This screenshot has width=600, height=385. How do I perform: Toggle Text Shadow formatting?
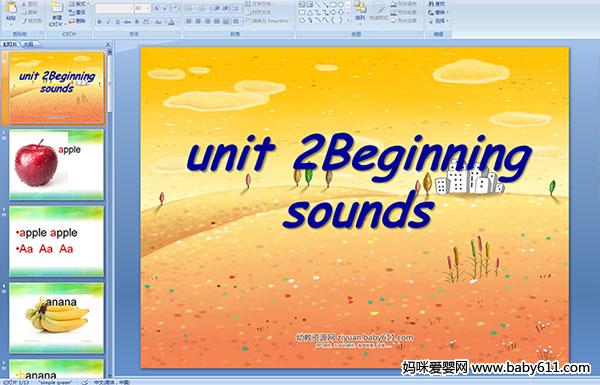137,22
